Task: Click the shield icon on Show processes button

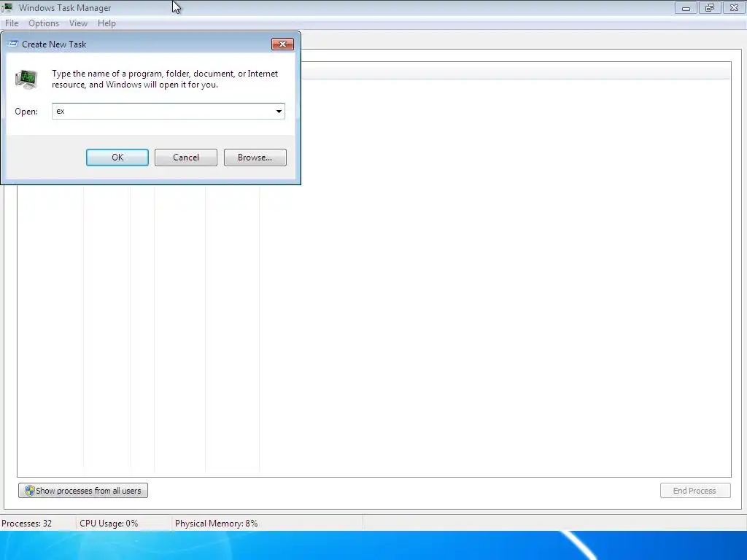Action: click(29, 491)
